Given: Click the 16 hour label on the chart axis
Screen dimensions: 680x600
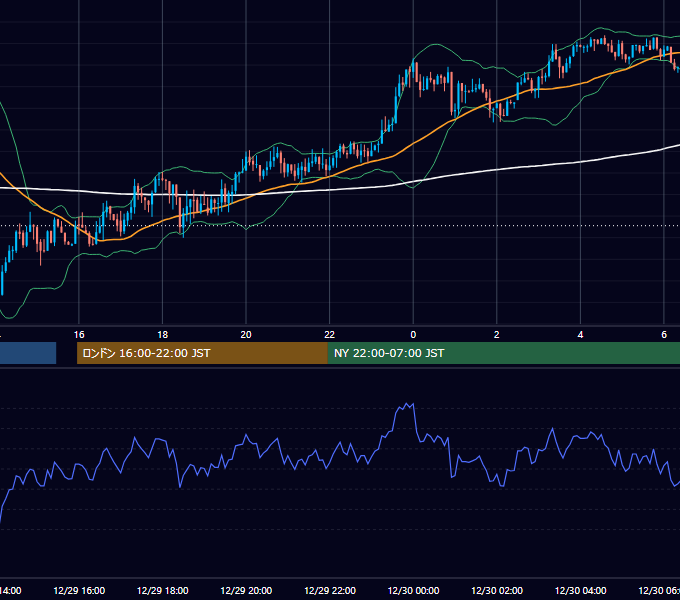Looking at the screenshot, I should pyautogui.click(x=79, y=335).
